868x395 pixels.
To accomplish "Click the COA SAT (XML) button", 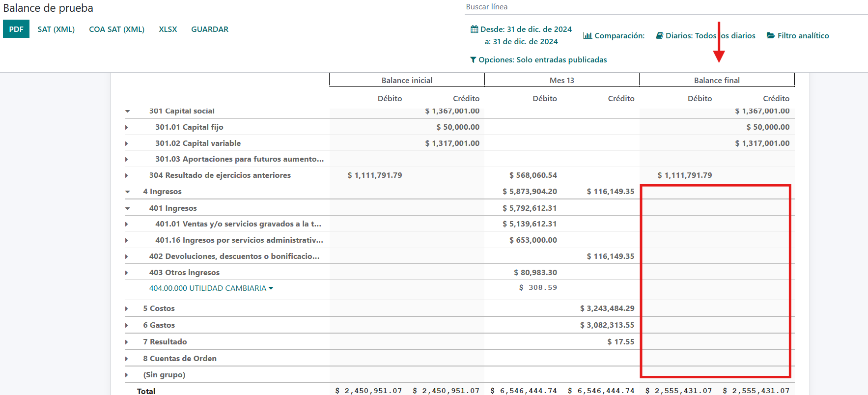I will [116, 29].
